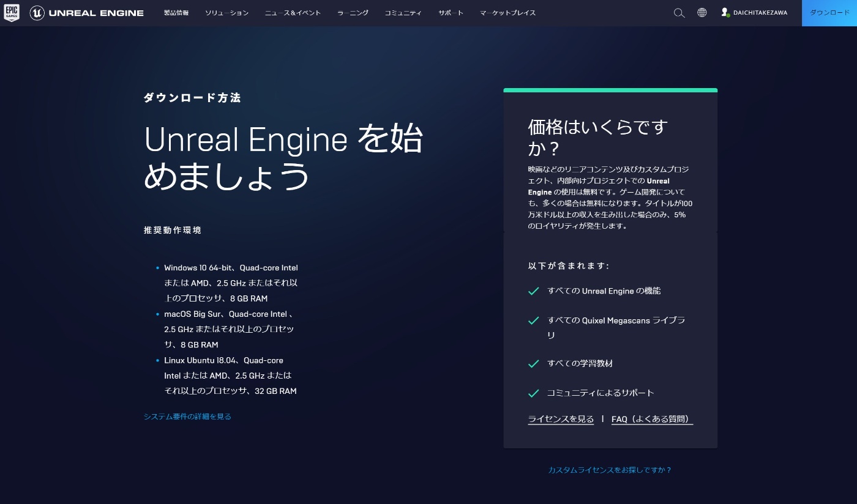Select コミュニティ in the top navigation
Image resolution: width=857 pixels, height=504 pixels.
[x=403, y=12]
